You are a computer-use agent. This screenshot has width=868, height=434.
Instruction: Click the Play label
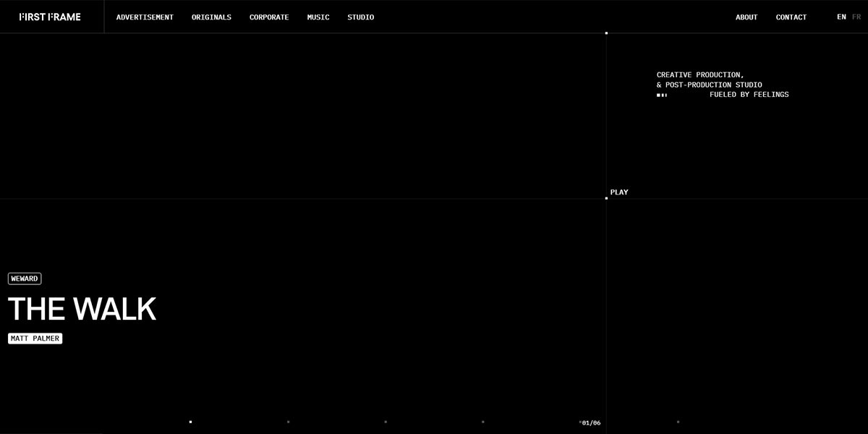619,192
